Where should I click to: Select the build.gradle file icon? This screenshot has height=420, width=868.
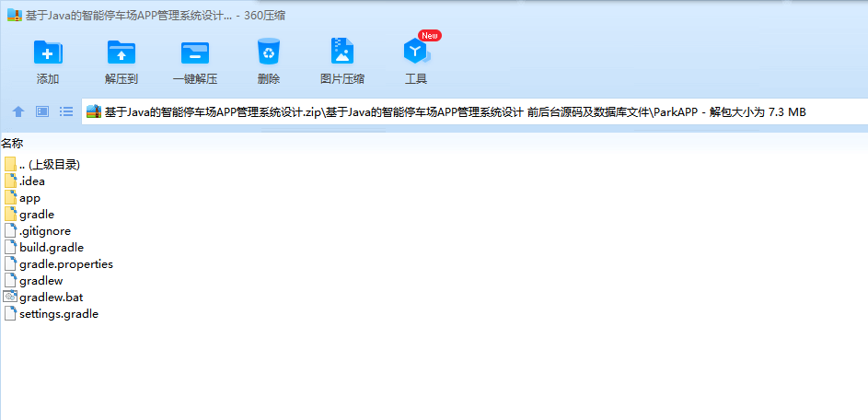[10, 247]
